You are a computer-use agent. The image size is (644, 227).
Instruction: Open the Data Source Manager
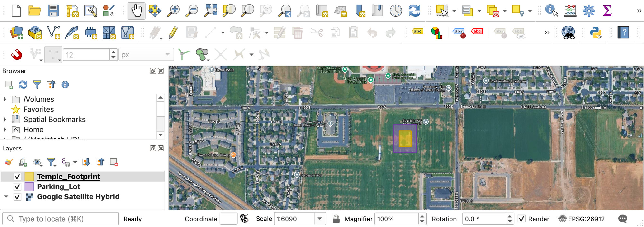[x=16, y=32]
